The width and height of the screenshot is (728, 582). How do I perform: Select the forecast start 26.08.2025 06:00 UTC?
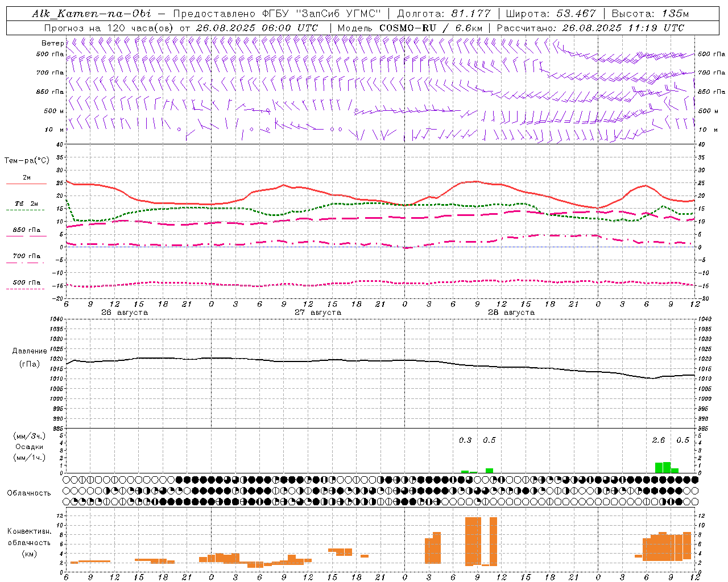pos(257,28)
